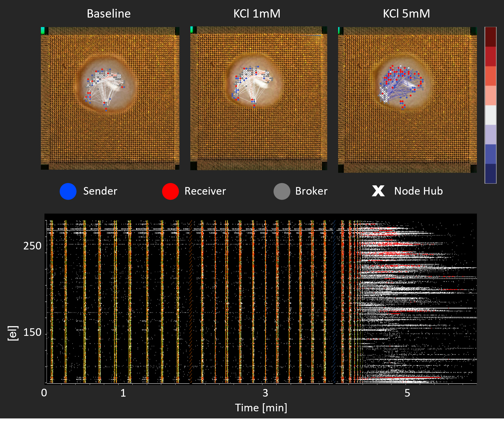Click the gray Broker legend circle
Image resolution: width=504 pixels, height=422 pixels.
click(x=282, y=192)
